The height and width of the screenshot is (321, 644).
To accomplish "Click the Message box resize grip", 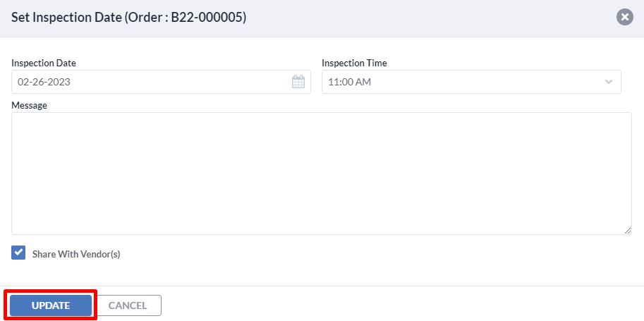I will (x=628, y=231).
